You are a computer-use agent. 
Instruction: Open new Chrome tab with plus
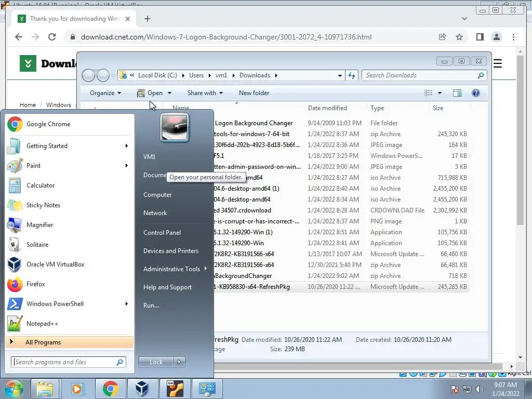coord(147,19)
